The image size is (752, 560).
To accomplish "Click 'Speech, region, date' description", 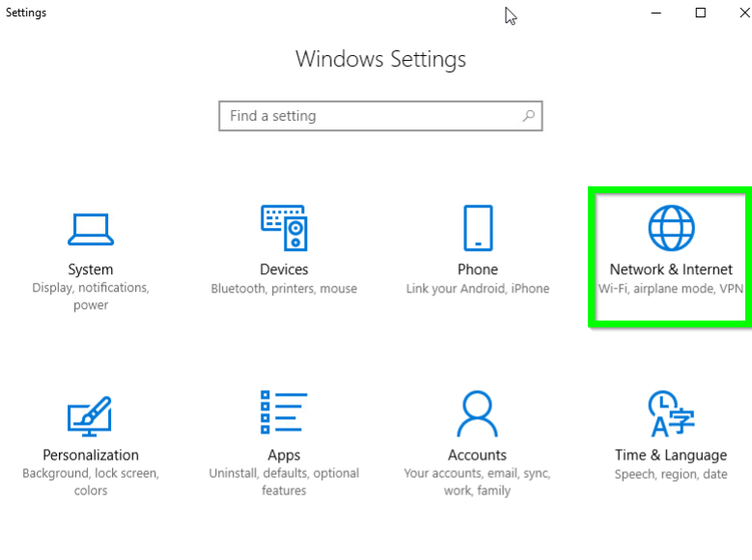I will coord(671,475).
